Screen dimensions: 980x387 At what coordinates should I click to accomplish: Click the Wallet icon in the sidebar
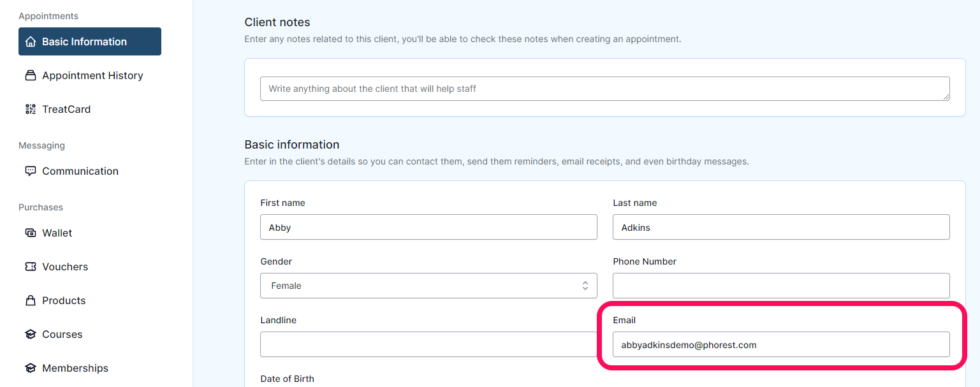31,233
